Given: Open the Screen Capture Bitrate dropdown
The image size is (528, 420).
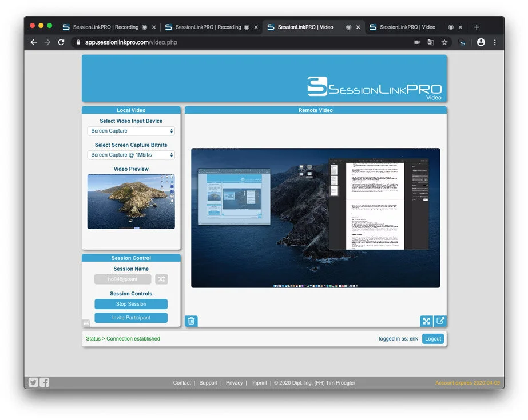Looking at the screenshot, I should (x=131, y=155).
